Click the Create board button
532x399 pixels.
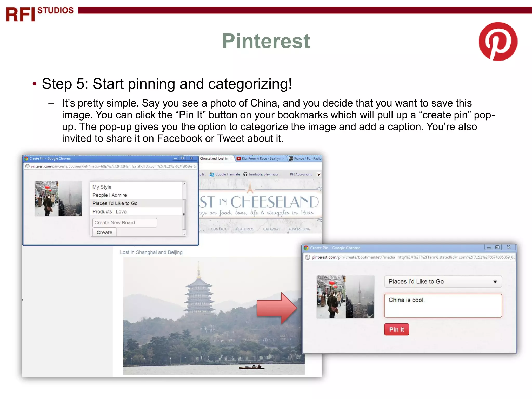[x=104, y=232]
